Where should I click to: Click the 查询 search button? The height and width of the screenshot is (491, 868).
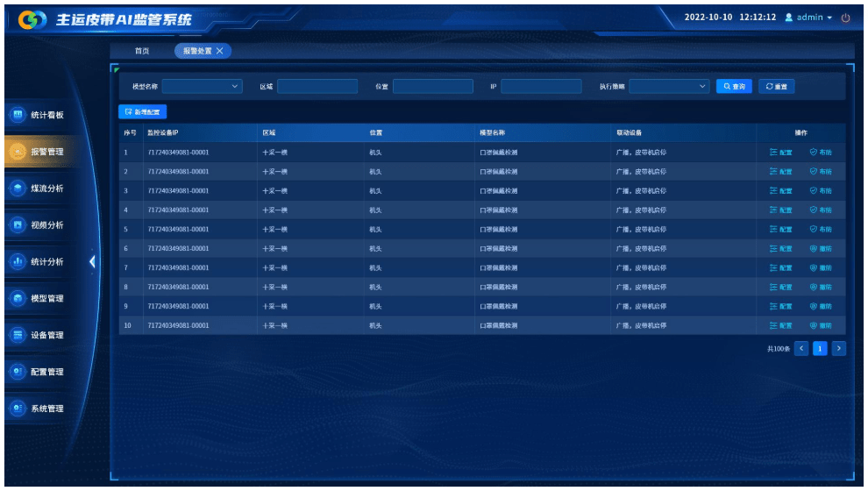coord(734,86)
